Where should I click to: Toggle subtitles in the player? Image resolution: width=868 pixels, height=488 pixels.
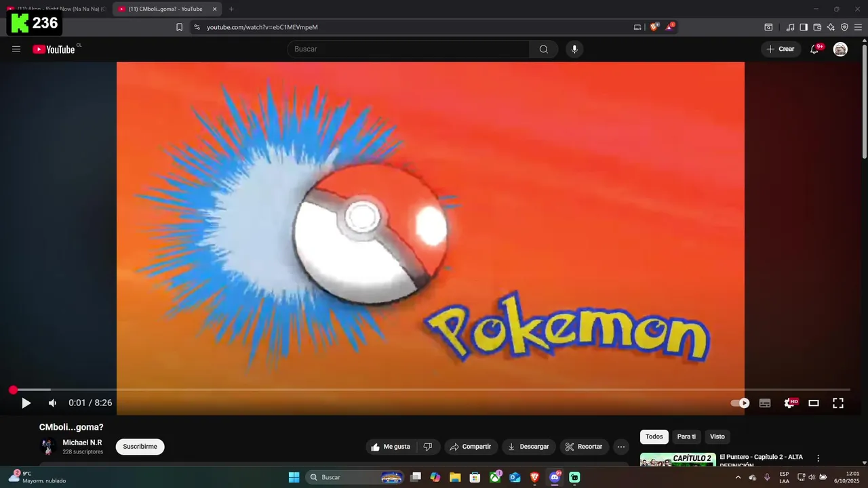pos(765,403)
